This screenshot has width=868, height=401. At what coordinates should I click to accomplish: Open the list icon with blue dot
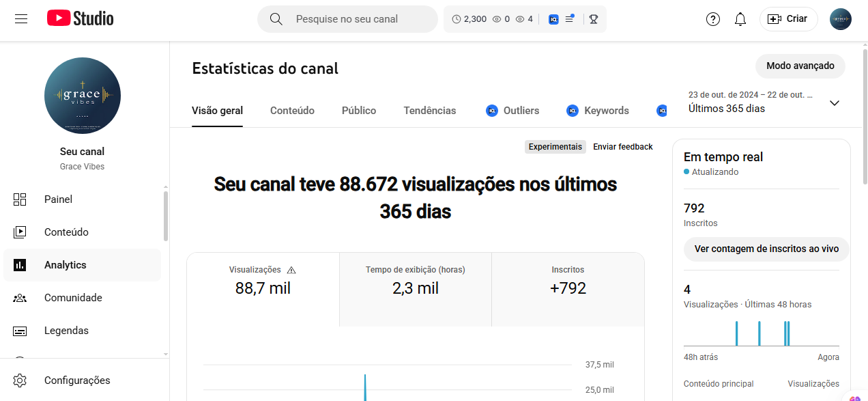coord(570,19)
